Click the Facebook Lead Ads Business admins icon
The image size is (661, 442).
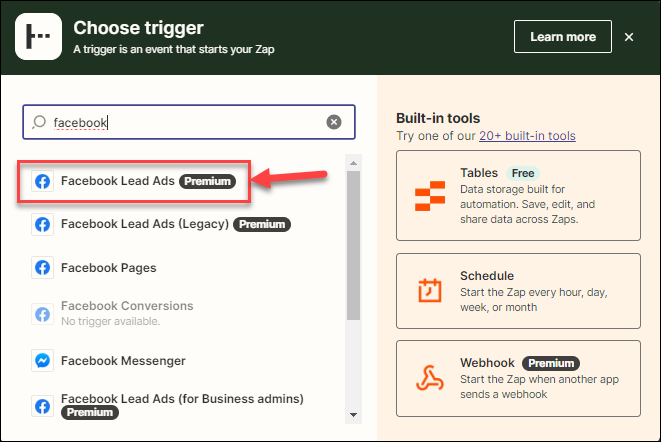(x=43, y=406)
